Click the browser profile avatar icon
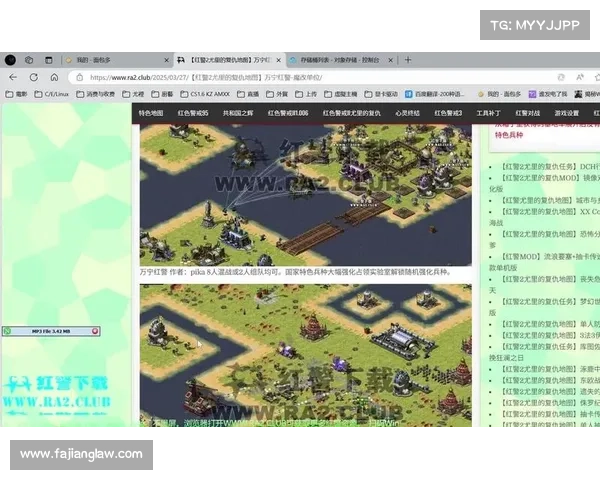Image resolution: width=600 pixels, height=480 pixels. (x=10, y=60)
